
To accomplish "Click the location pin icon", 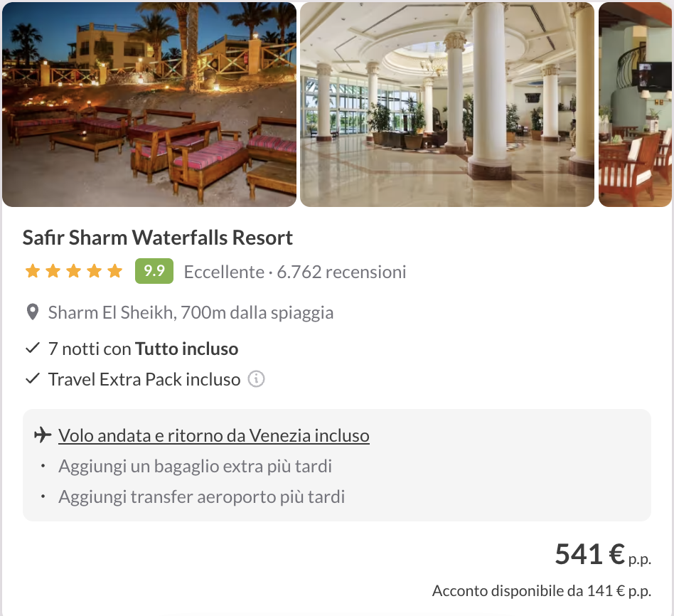I will (x=33, y=312).
